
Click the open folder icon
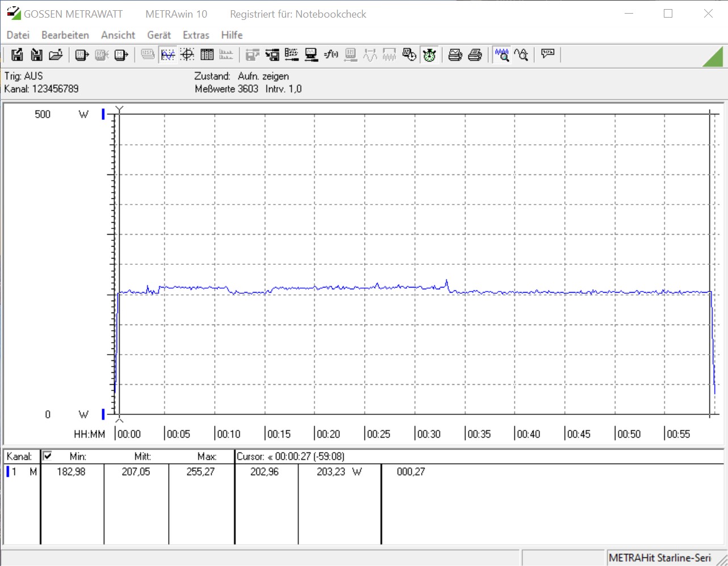pyautogui.click(x=56, y=55)
